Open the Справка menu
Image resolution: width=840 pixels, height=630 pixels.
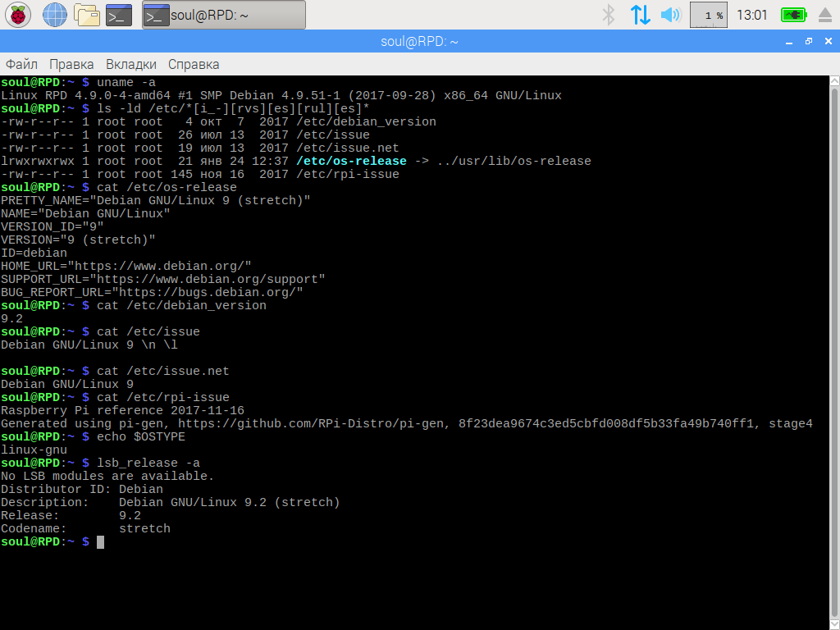point(194,64)
